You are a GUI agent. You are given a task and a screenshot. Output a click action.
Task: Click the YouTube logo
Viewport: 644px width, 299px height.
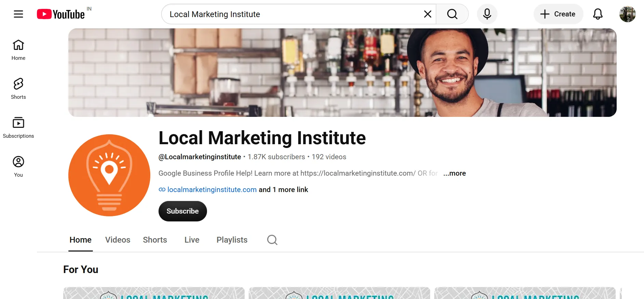(x=61, y=14)
